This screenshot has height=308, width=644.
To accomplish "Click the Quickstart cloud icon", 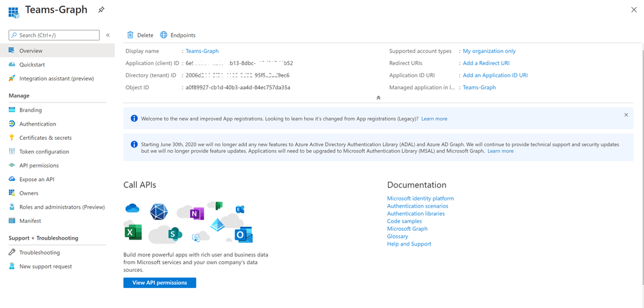I will point(12,65).
